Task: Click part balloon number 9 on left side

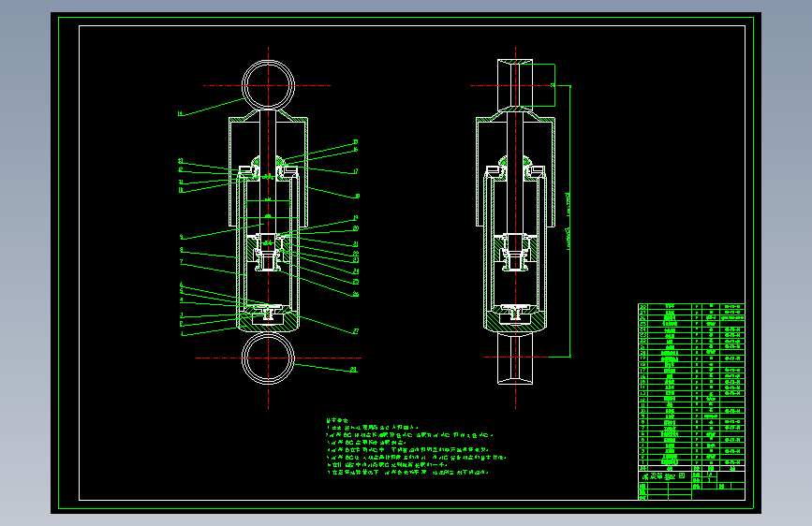Action: (182, 237)
